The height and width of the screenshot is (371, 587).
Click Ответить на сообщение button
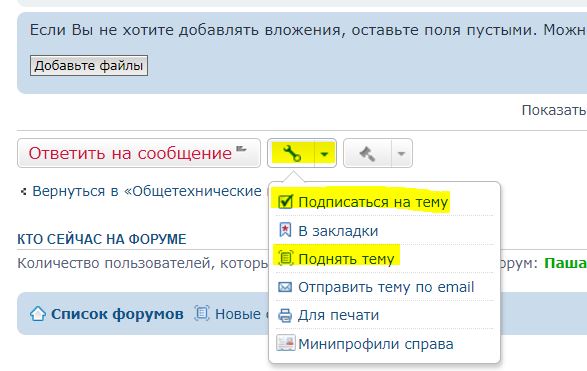pyautogui.click(x=139, y=153)
